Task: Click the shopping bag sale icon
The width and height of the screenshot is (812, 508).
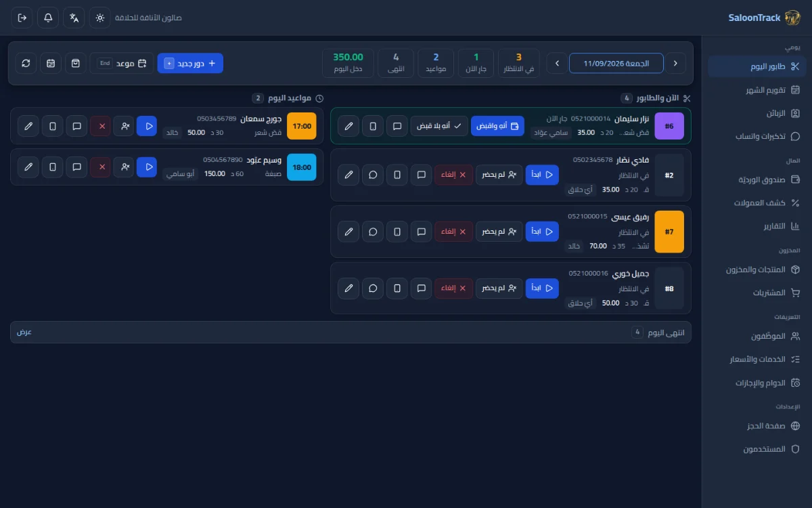Action: 76,63
